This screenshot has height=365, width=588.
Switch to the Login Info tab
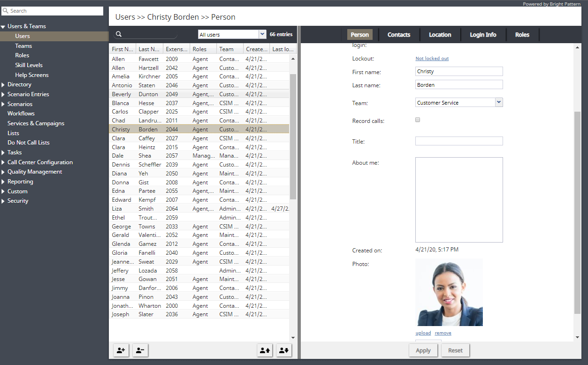483,35
